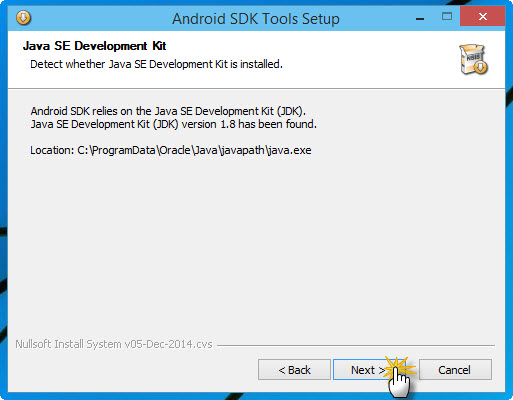
Task: Click the 'Android SDK Tools Setup' window title
Action: 256,19
